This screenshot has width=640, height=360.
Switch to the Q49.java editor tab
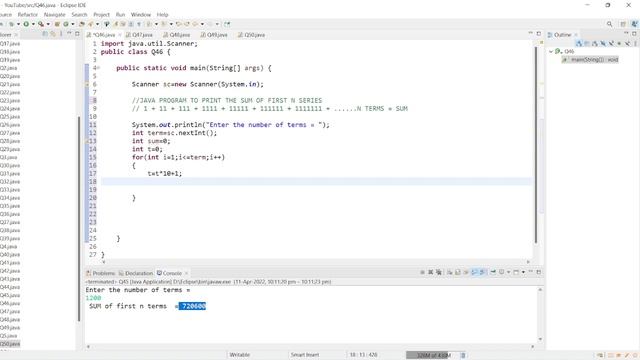[214, 35]
